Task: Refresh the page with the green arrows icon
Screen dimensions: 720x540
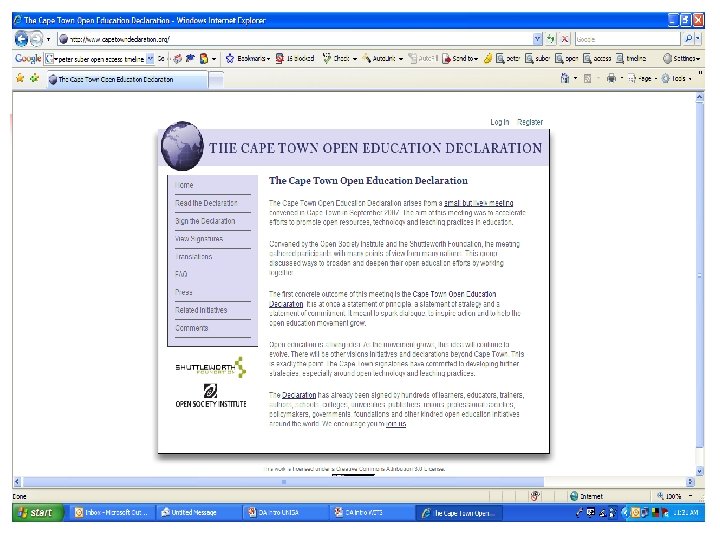Action: pyautogui.click(x=551, y=39)
